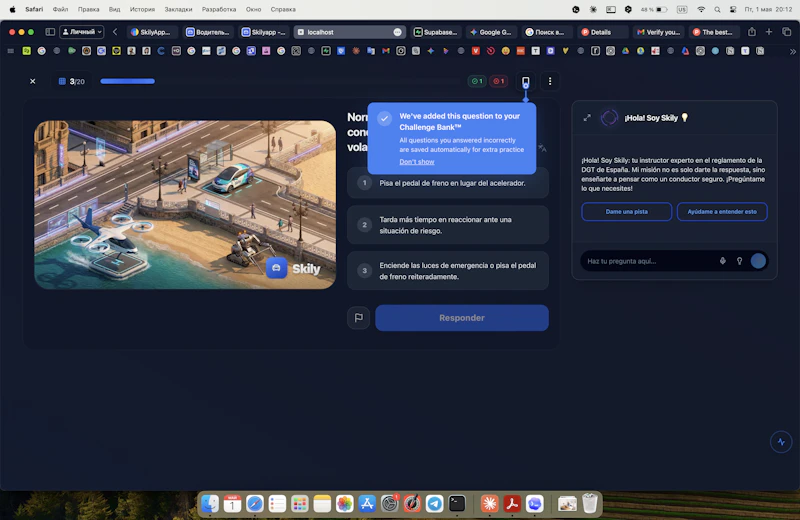The image size is (800, 520).
Task: Open page options in localhost address bar
Action: click(x=397, y=32)
